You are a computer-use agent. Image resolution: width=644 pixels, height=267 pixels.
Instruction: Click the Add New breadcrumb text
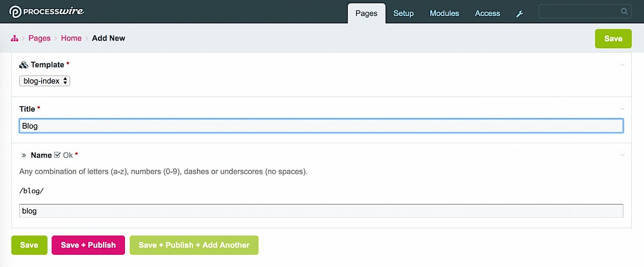pos(108,38)
